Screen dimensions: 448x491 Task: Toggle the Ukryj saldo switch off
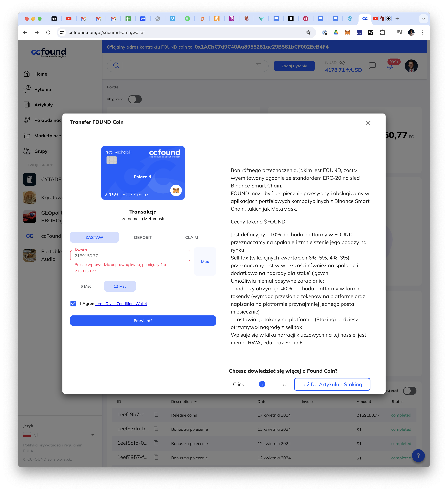click(x=135, y=99)
